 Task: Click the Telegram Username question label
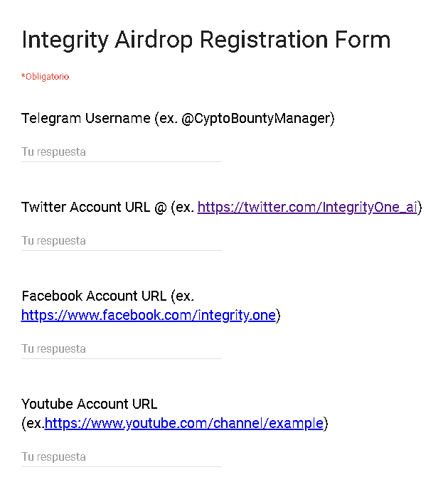pos(85,119)
